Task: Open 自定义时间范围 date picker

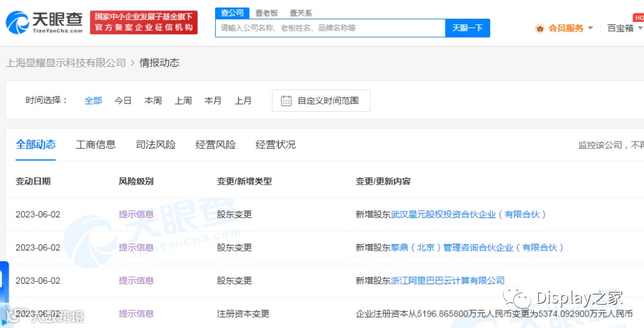Action: tap(321, 100)
